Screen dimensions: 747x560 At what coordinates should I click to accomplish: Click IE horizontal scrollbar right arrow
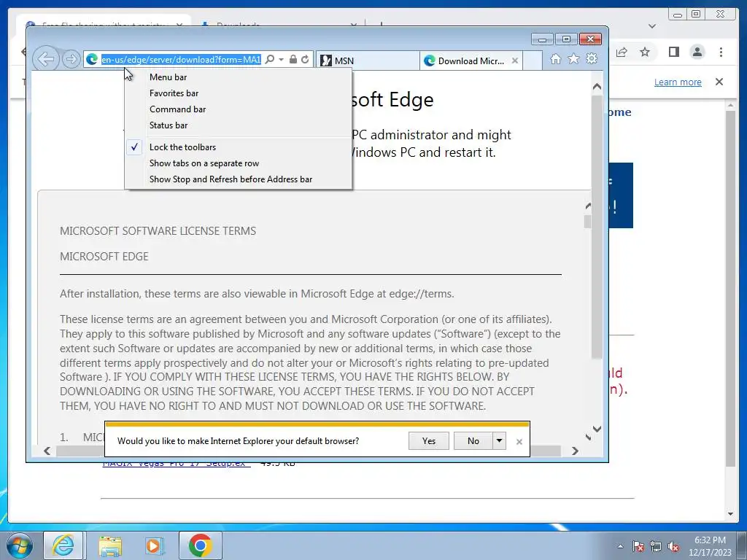tap(575, 451)
